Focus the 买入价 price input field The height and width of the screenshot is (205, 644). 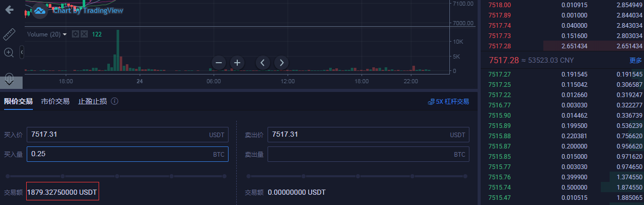(x=128, y=135)
